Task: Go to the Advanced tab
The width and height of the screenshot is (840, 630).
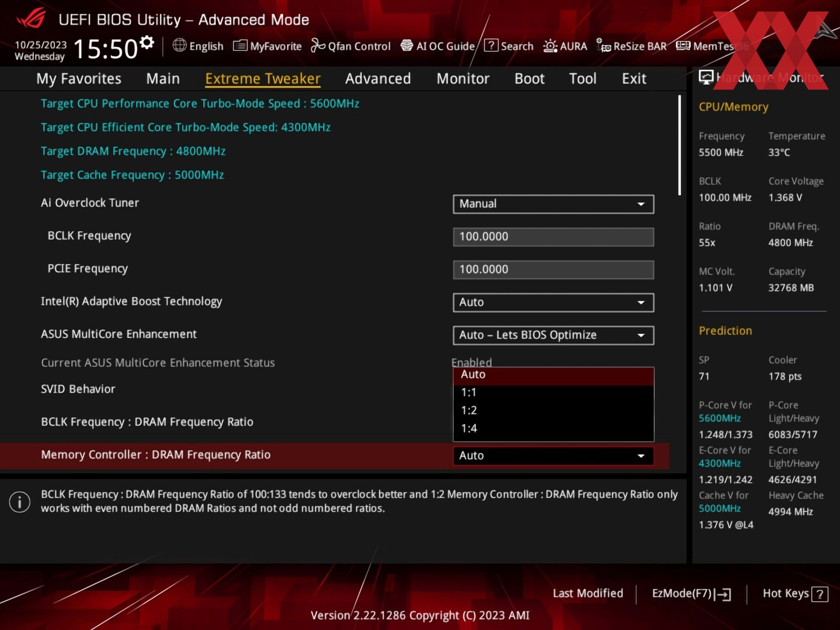Action: (378, 79)
